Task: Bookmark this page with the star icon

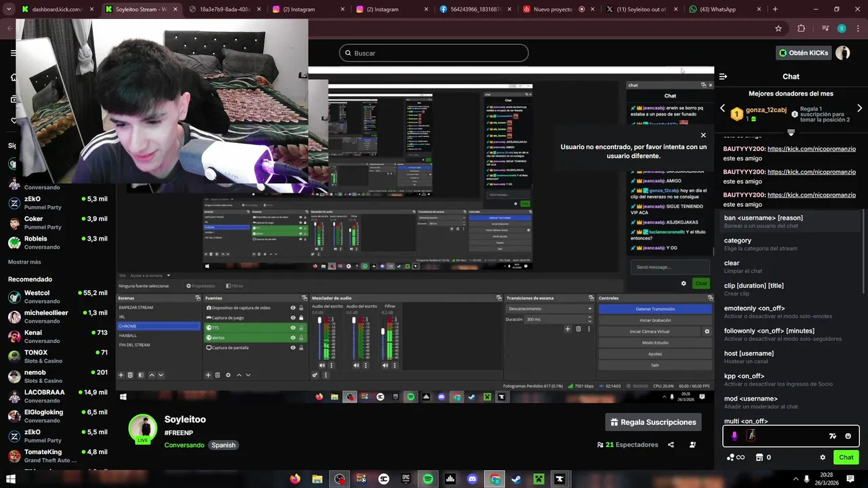Action: coord(778,28)
